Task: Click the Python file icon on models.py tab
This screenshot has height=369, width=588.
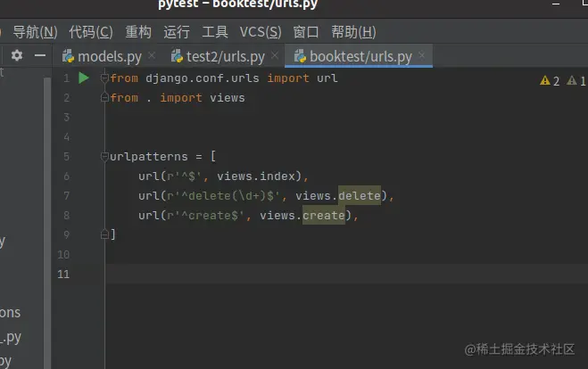Action: point(68,56)
